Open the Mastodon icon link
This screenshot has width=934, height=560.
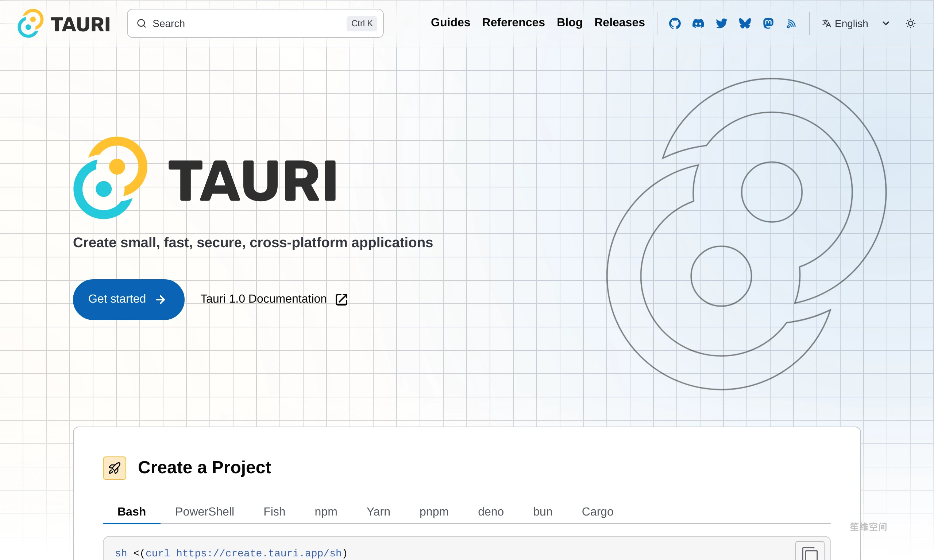point(768,23)
